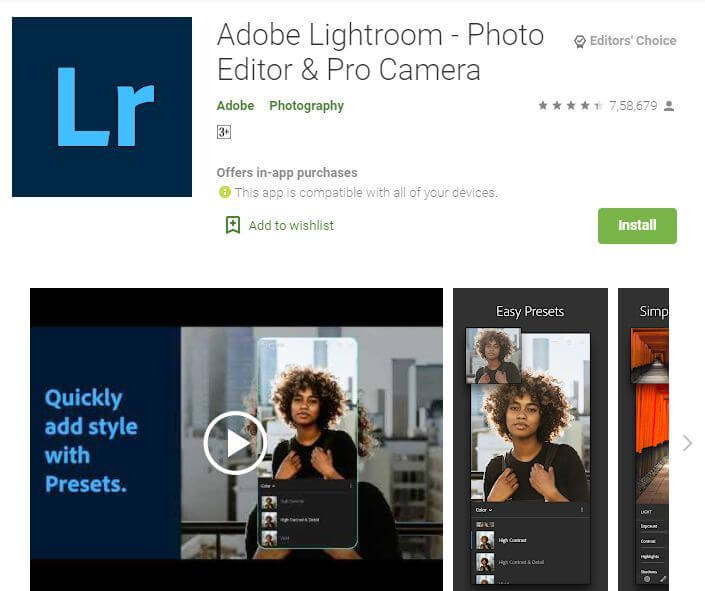
Task: Click the green Install button
Action: click(x=637, y=226)
